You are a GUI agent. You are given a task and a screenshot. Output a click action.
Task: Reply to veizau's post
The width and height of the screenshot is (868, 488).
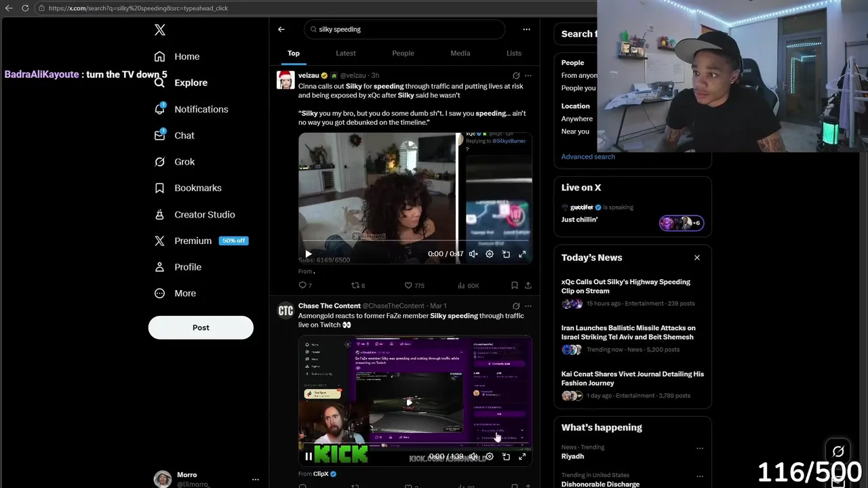point(305,285)
